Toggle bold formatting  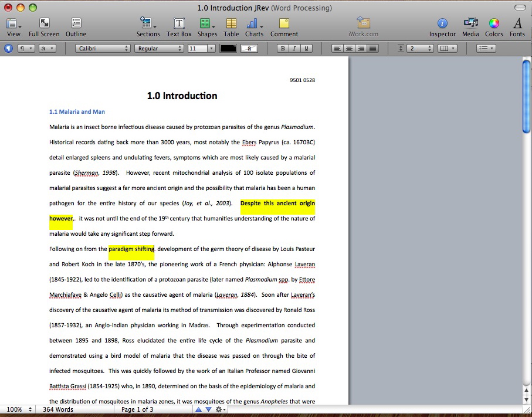tap(283, 49)
